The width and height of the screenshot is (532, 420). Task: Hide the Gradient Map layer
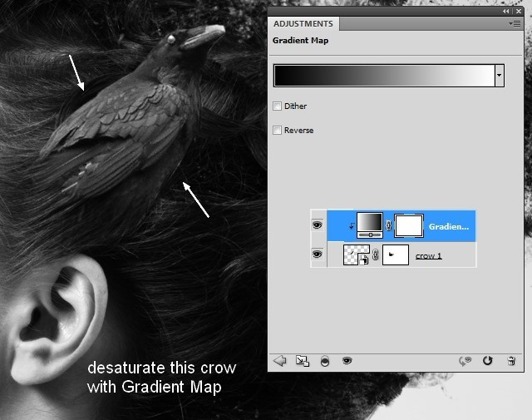318,225
